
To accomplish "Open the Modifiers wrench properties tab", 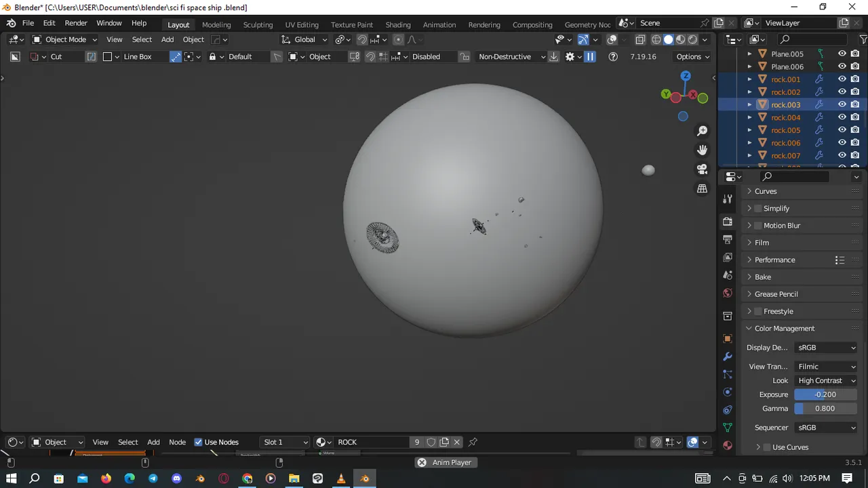I will [x=728, y=357].
